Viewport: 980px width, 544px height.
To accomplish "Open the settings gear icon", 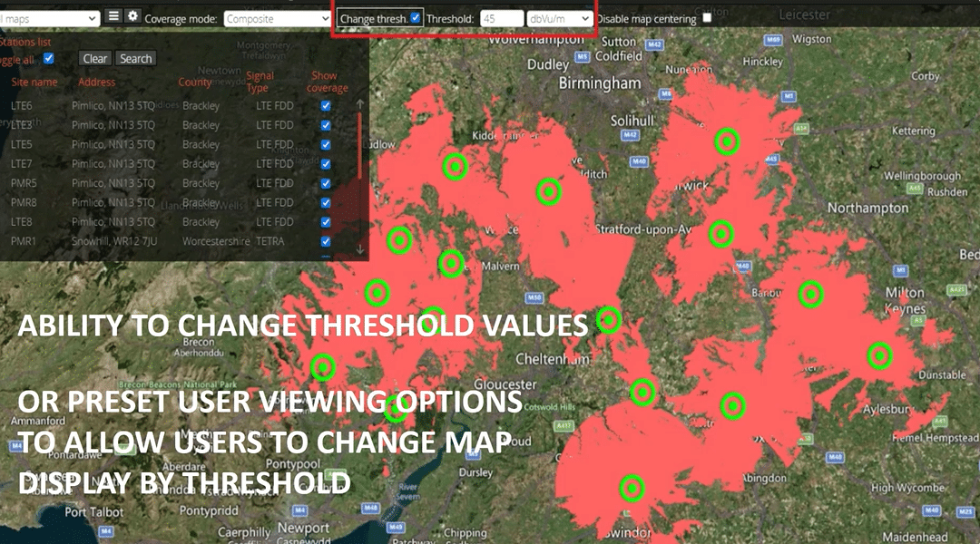I will pos(132,17).
